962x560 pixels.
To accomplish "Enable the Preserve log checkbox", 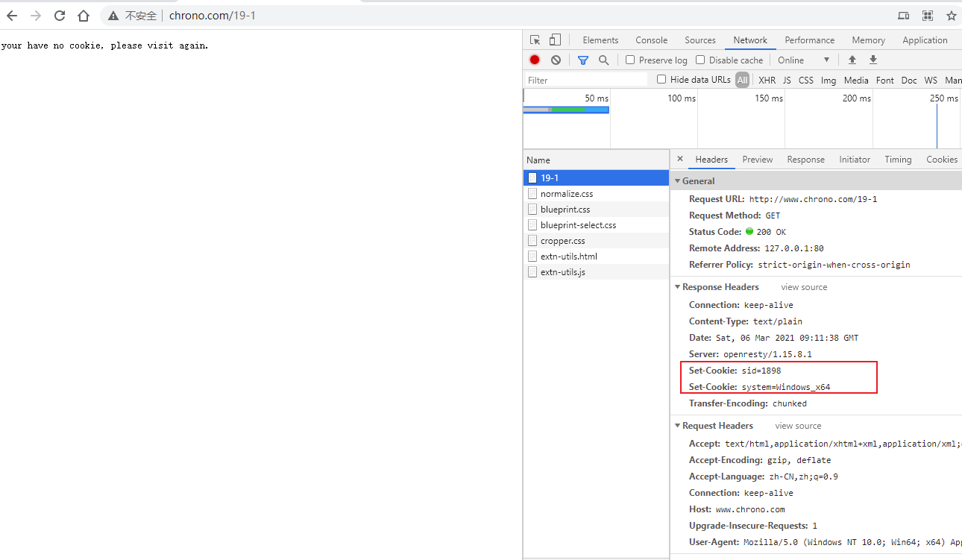I will click(x=630, y=60).
